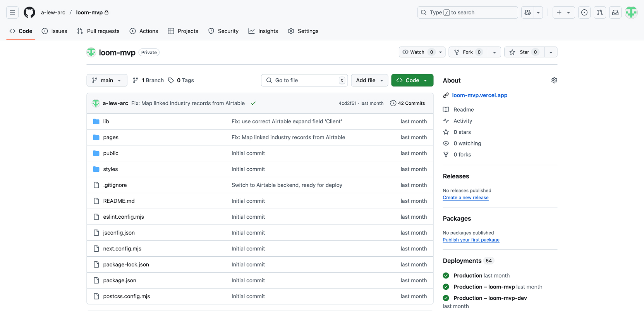Viewport: 644px width, 311px height.
Task: Open the eslint.config.mjs file
Action: point(124,217)
